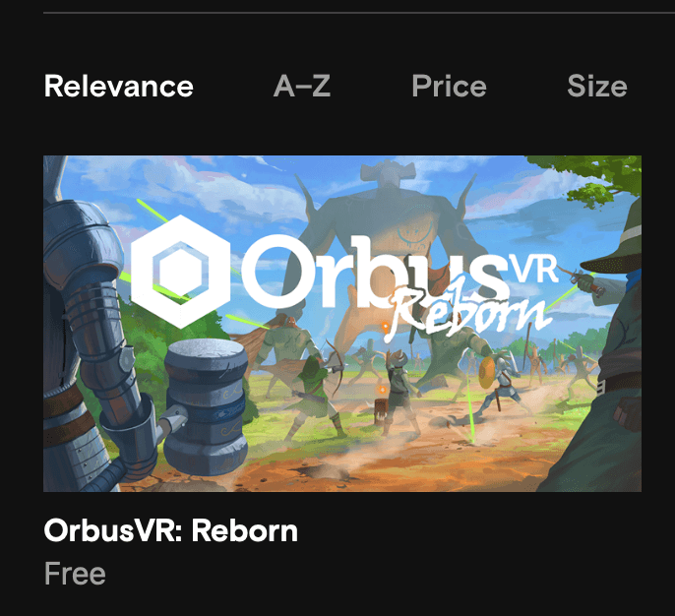This screenshot has height=616, width=675.
Task: Click the white hexagon Orbus logo
Action: pos(180,272)
